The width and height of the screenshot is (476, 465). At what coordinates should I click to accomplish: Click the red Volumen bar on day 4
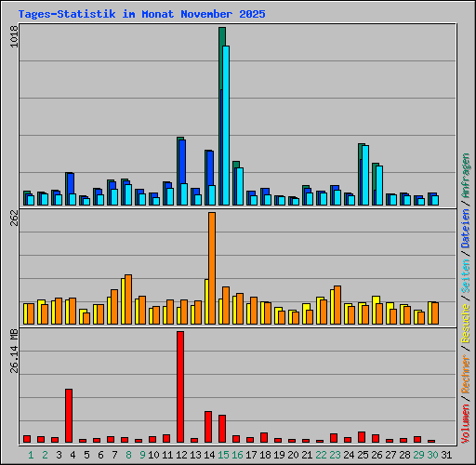click(x=69, y=416)
